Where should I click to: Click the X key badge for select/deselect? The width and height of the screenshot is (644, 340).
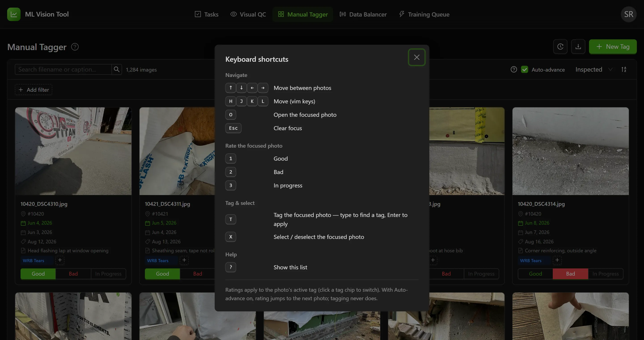(x=231, y=237)
